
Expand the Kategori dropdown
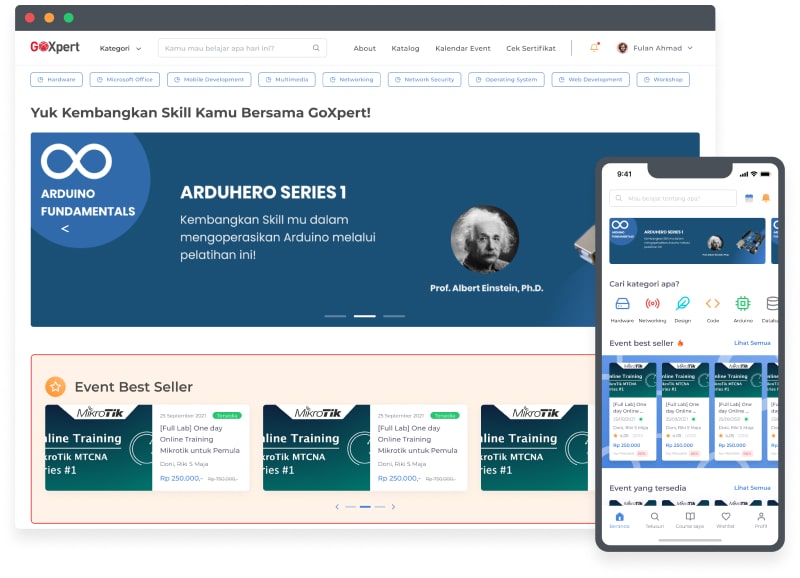coord(120,48)
